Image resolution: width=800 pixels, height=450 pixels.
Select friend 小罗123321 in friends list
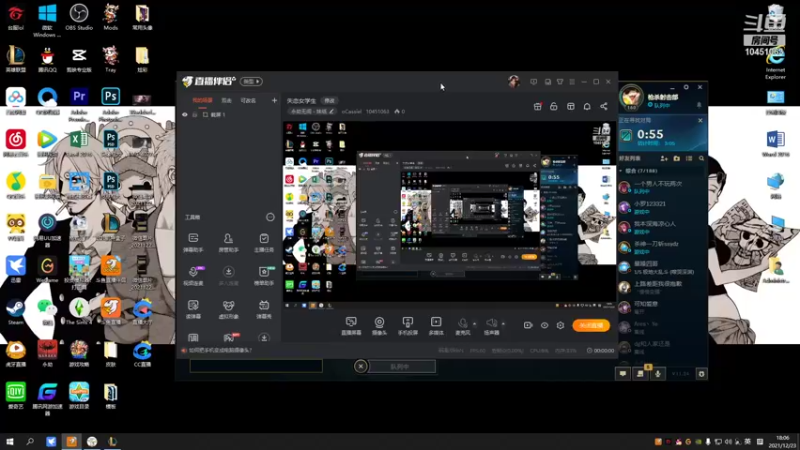[662, 207]
